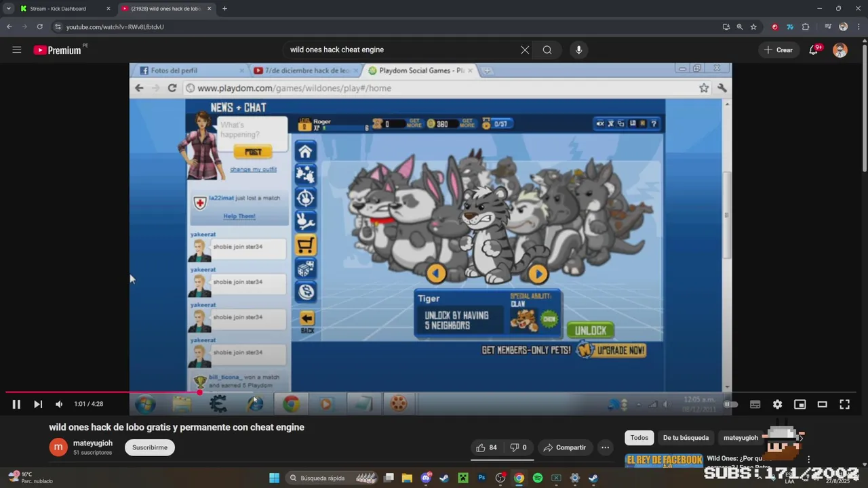Viewport: 868px width, 488px height.
Task: Open options for the Wild Ones suggested video
Action: coord(808,460)
